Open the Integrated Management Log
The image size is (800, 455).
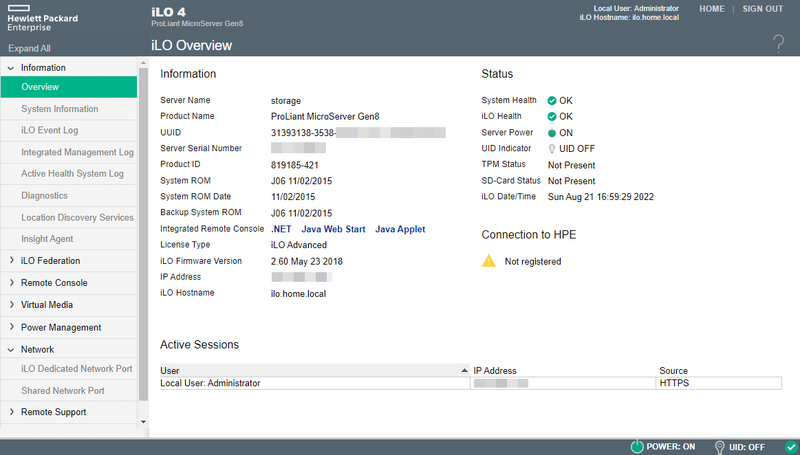[x=69, y=152]
